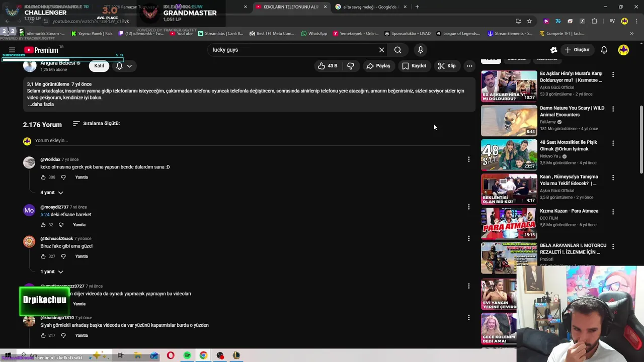This screenshot has width=644, height=362.
Task: Open options menu for @khaldrogo1810 comment
Action: pos(468,317)
